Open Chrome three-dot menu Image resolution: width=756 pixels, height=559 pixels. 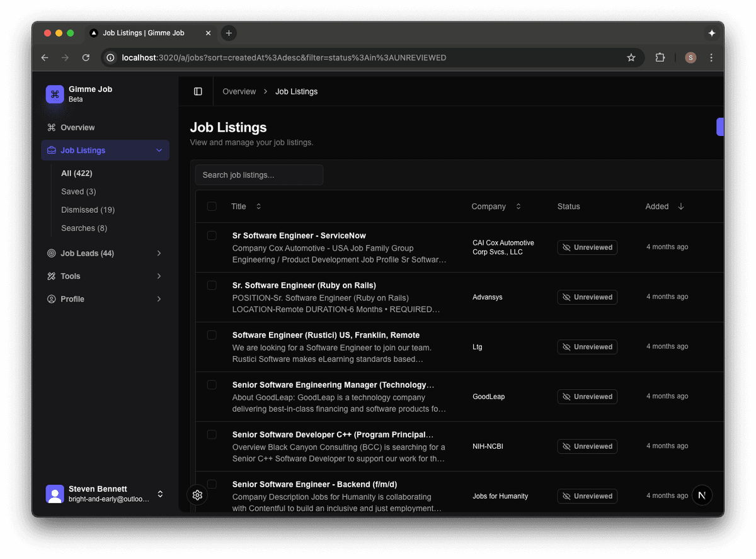tap(711, 58)
